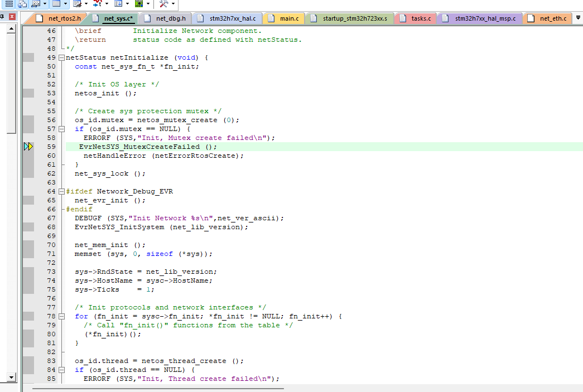
Task: Toggle breakpoint on line 49 margin
Action: tap(28, 57)
